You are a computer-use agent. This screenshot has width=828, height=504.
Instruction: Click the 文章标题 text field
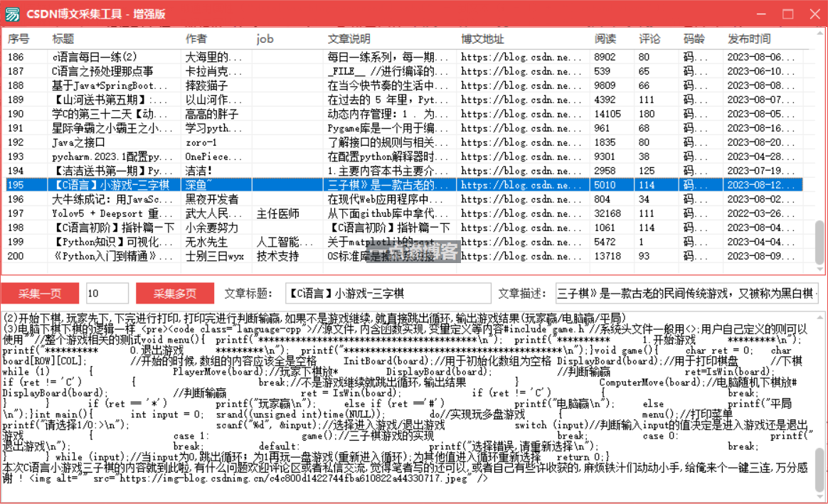(x=388, y=294)
